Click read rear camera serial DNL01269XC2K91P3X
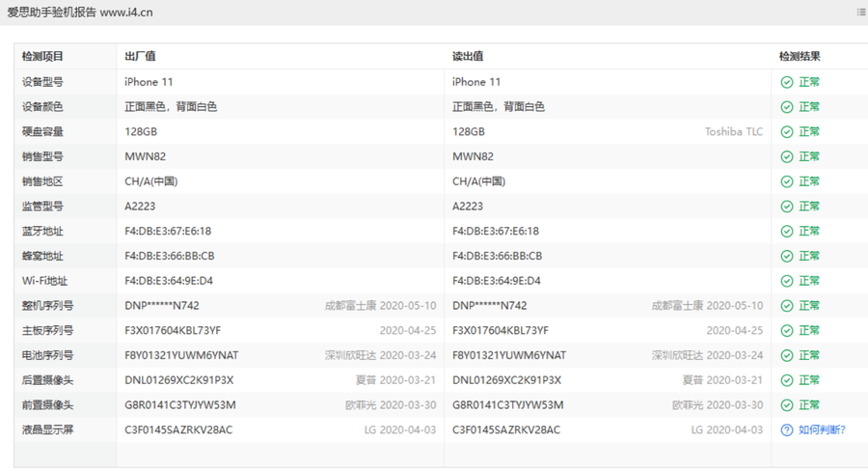The width and height of the screenshot is (868, 471). pyautogui.click(x=507, y=380)
